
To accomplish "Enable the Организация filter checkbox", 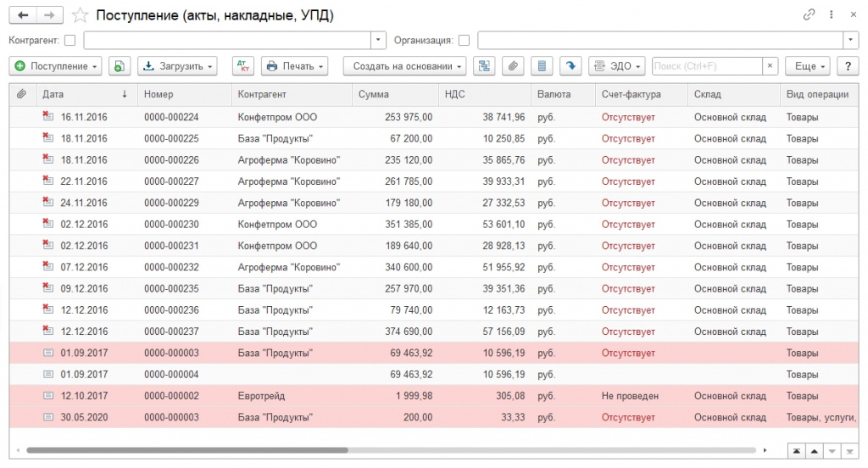I will (464, 41).
